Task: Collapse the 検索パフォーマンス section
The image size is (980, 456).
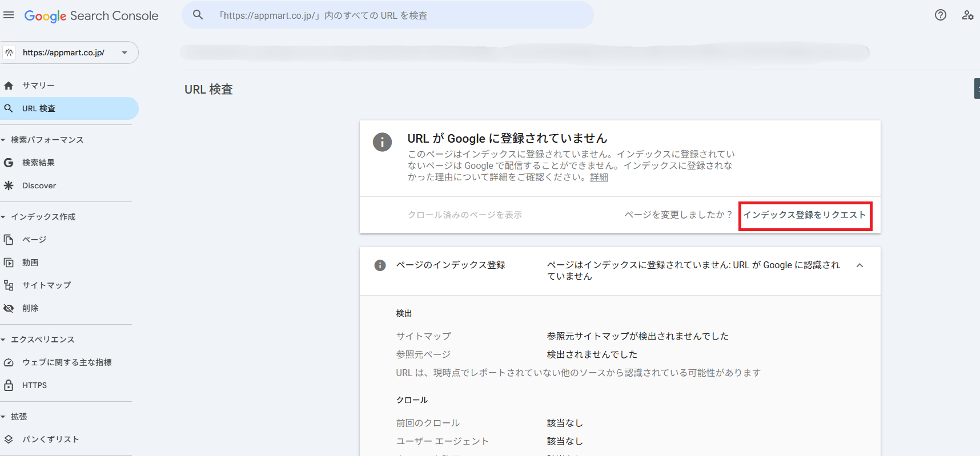Action: click(3, 140)
